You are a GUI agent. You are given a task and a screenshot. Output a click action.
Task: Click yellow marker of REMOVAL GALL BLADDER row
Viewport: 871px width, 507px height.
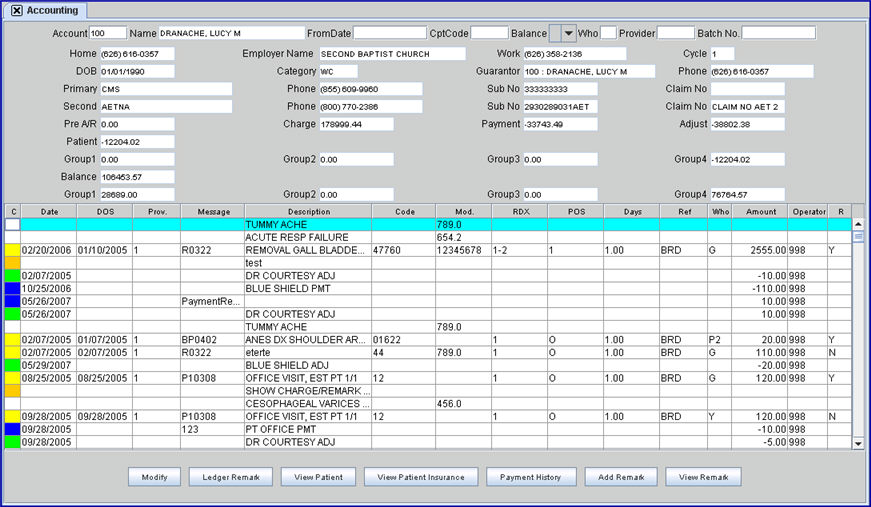tap(13, 250)
